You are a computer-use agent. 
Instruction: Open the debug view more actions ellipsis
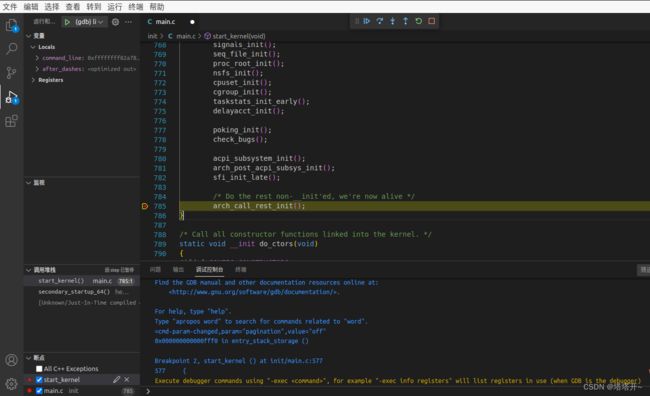(x=129, y=22)
